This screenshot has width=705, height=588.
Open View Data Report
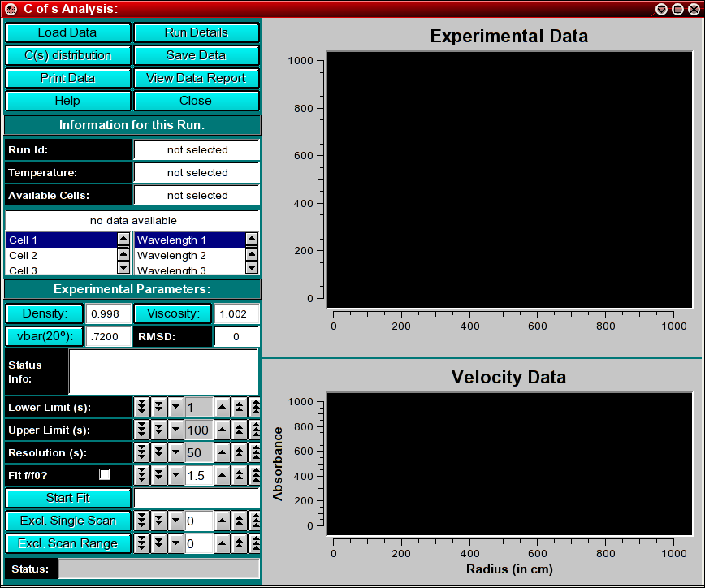click(x=196, y=78)
